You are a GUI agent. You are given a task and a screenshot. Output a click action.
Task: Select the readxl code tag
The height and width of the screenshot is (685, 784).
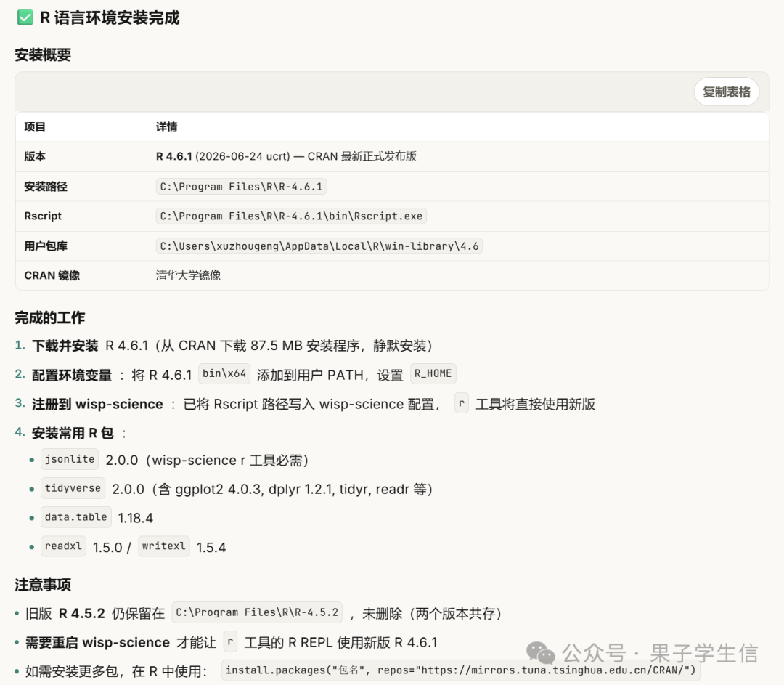63,546
